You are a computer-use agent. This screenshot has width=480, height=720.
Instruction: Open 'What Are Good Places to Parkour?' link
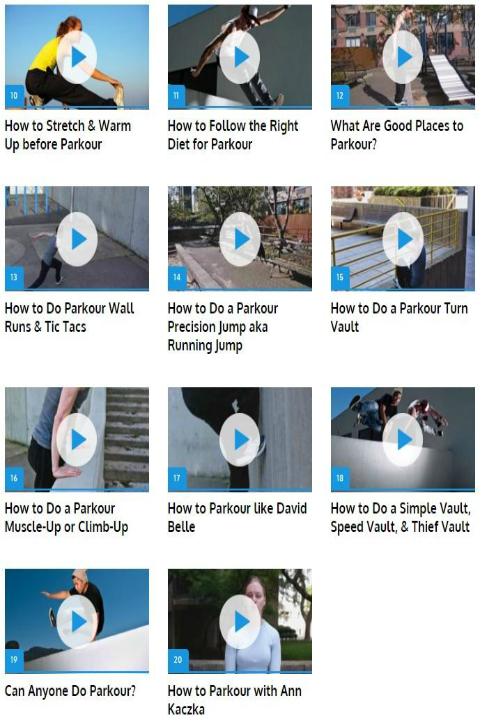(x=397, y=135)
